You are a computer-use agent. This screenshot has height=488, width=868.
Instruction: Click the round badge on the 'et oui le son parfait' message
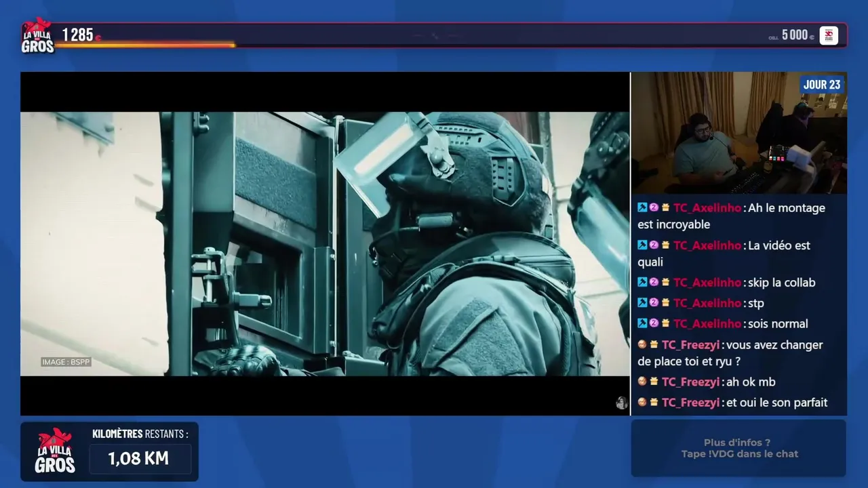(x=642, y=402)
